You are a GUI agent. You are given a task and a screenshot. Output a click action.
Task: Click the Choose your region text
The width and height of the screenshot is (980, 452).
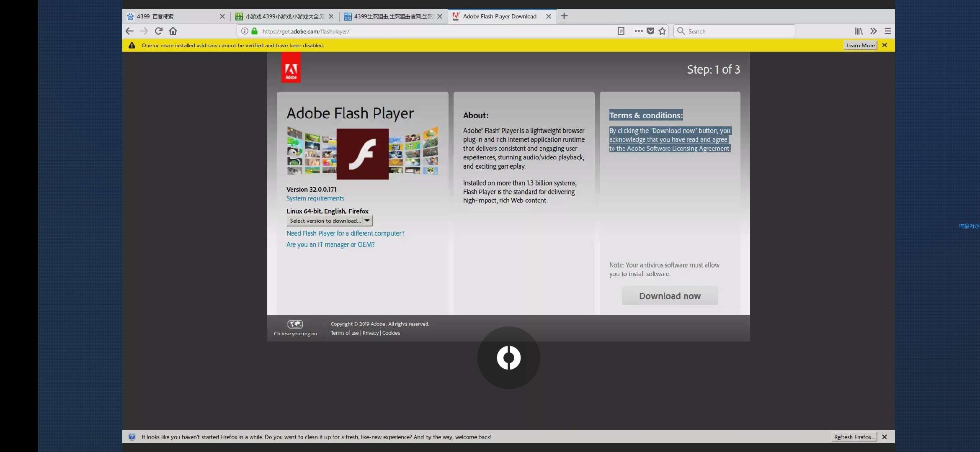pos(295,334)
